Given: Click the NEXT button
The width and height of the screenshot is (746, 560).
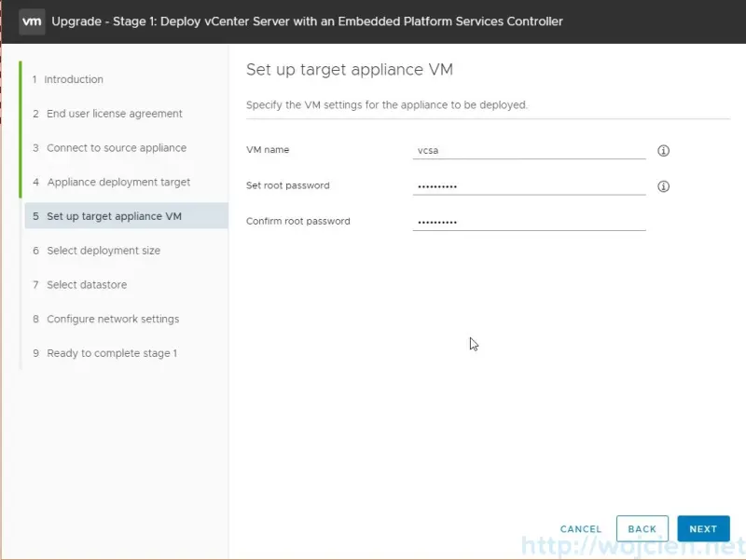Looking at the screenshot, I should tap(703, 528).
